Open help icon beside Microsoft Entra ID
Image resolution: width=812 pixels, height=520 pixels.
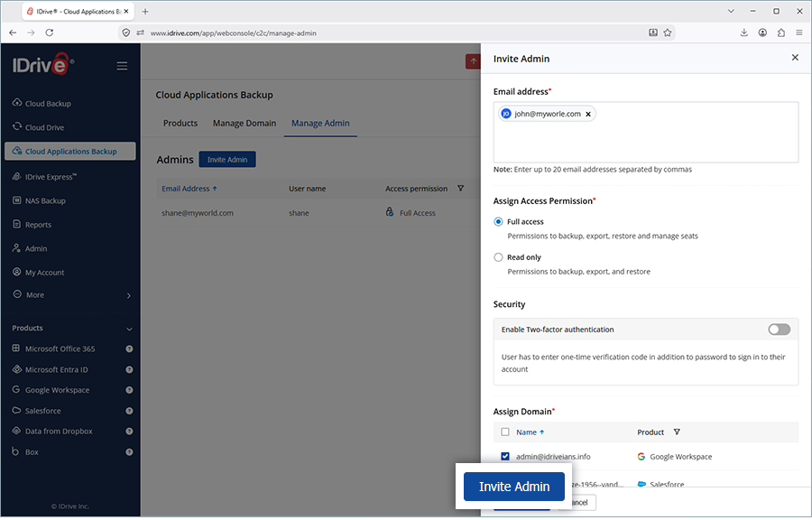coord(129,369)
